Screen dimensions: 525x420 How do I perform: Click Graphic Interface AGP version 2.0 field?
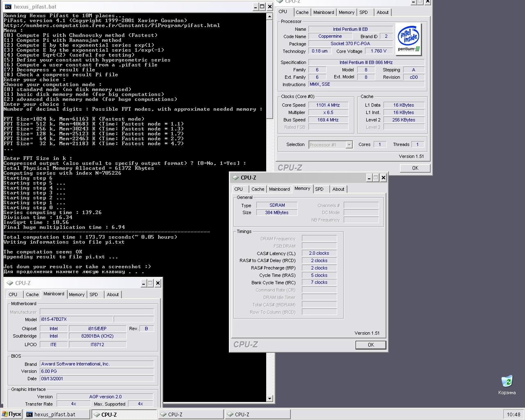click(105, 397)
